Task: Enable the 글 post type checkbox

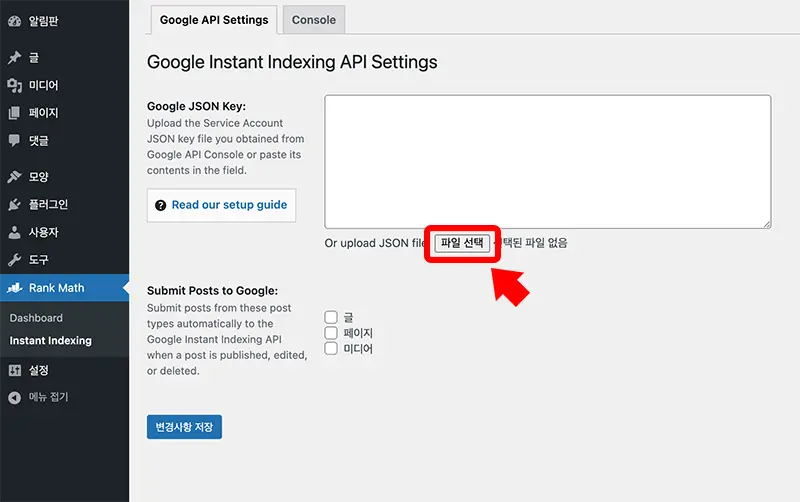Action: (331, 317)
